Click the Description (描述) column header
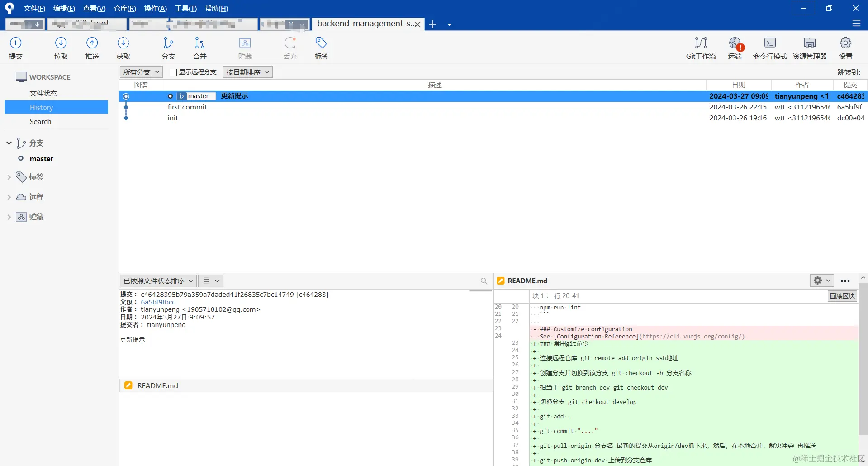 (x=435, y=85)
